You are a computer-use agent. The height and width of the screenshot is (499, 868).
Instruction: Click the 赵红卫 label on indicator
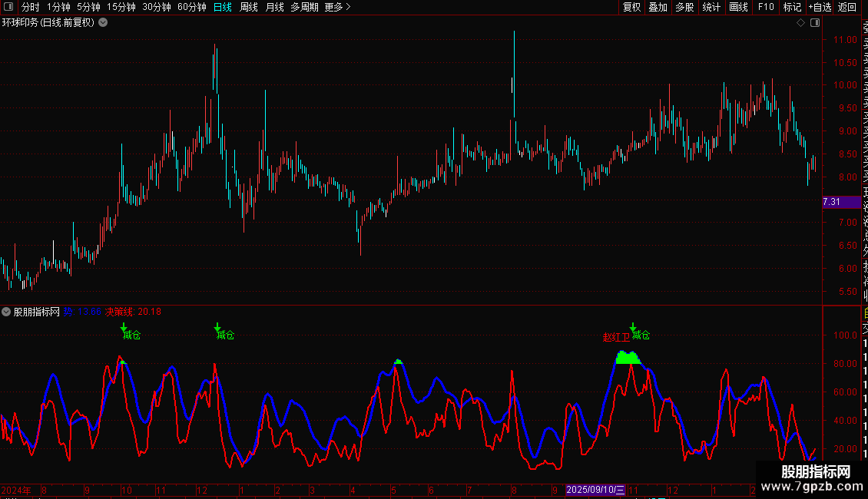616,337
